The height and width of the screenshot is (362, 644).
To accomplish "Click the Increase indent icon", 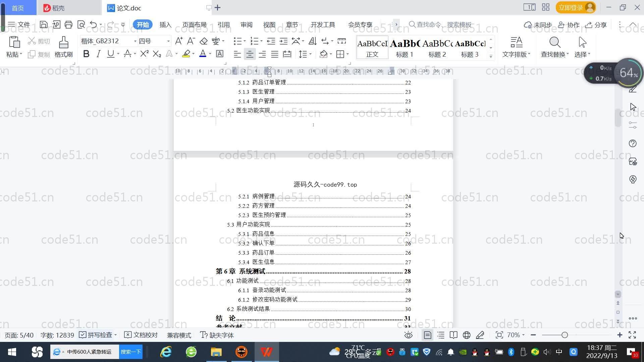I will click(x=283, y=41).
